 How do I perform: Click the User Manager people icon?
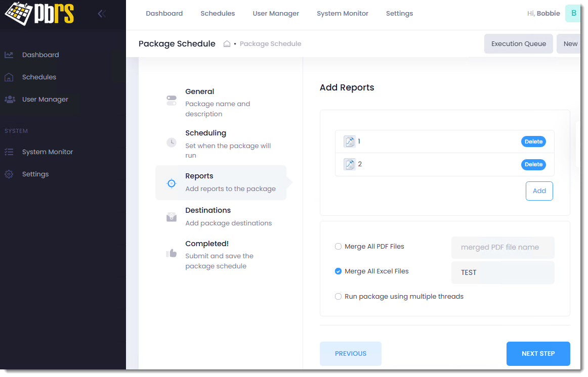9,100
